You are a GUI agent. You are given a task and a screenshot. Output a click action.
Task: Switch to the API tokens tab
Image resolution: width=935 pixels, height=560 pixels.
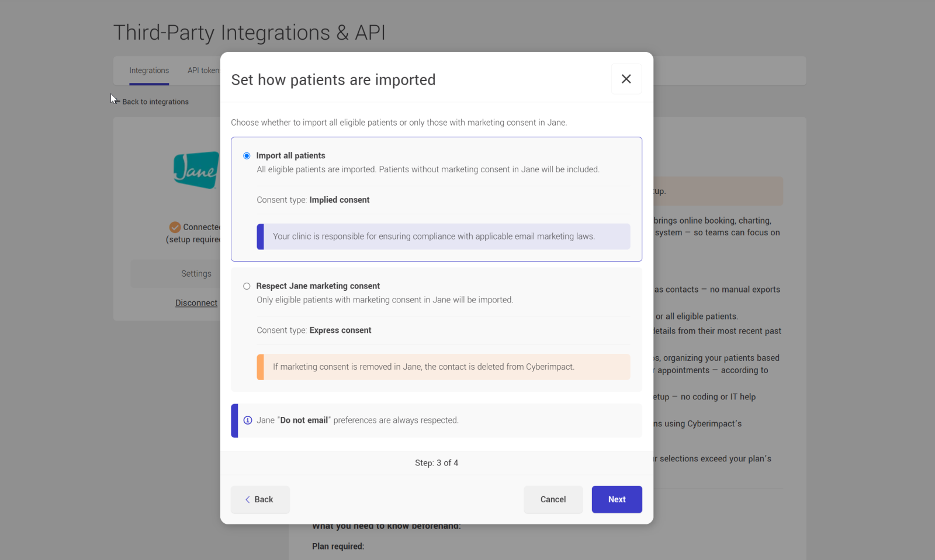tap(204, 71)
